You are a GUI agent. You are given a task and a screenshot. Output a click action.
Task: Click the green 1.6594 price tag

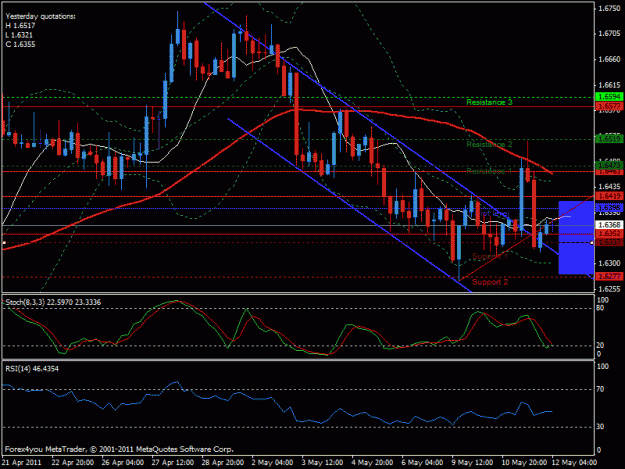(609, 97)
